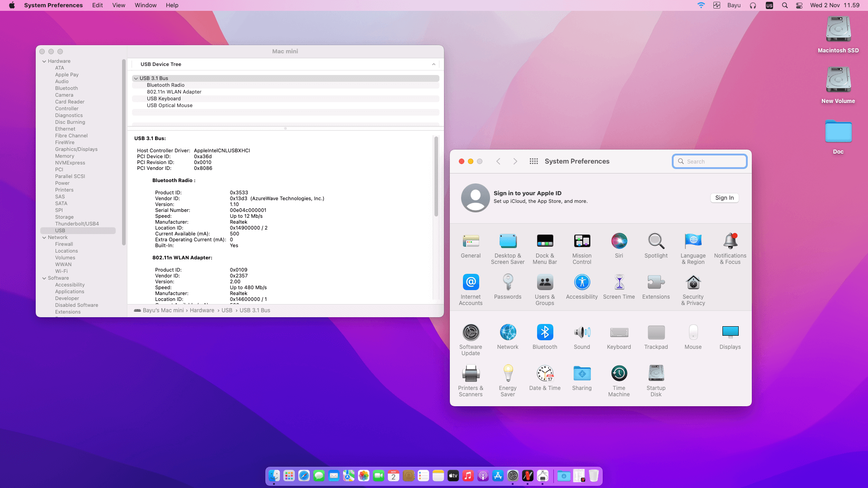This screenshot has width=868, height=488.
Task: Click the Sign In button
Action: click(x=724, y=198)
